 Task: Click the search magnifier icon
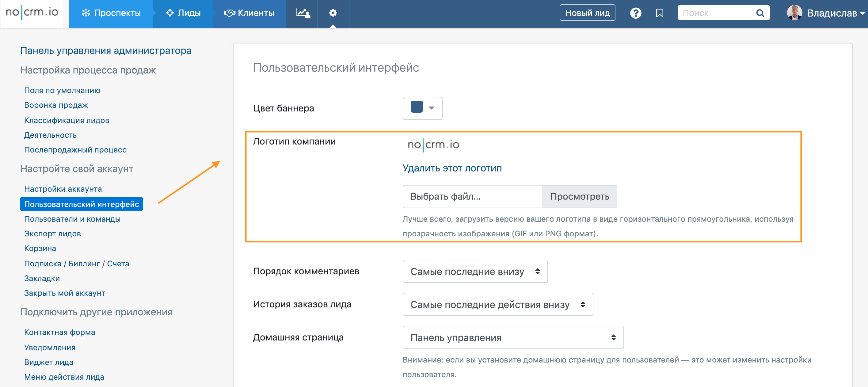[760, 13]
